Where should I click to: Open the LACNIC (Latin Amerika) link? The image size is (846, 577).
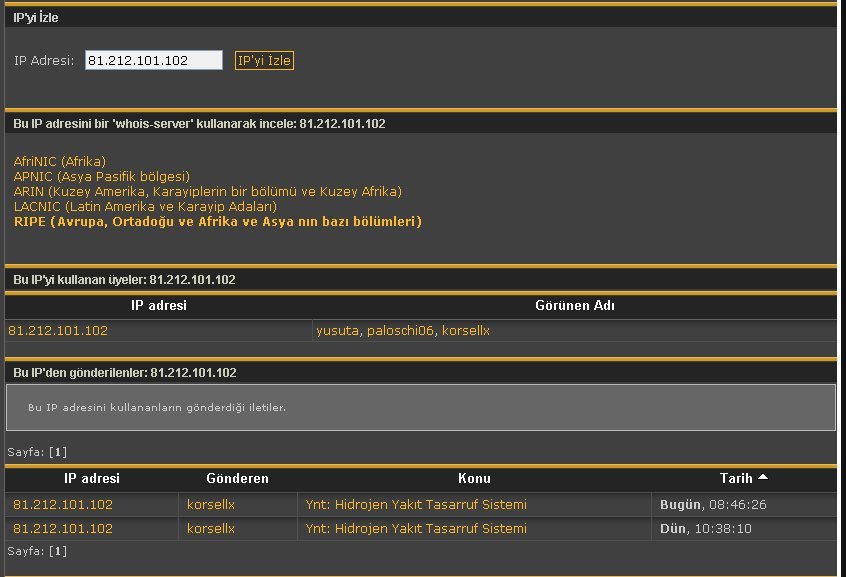145,206
